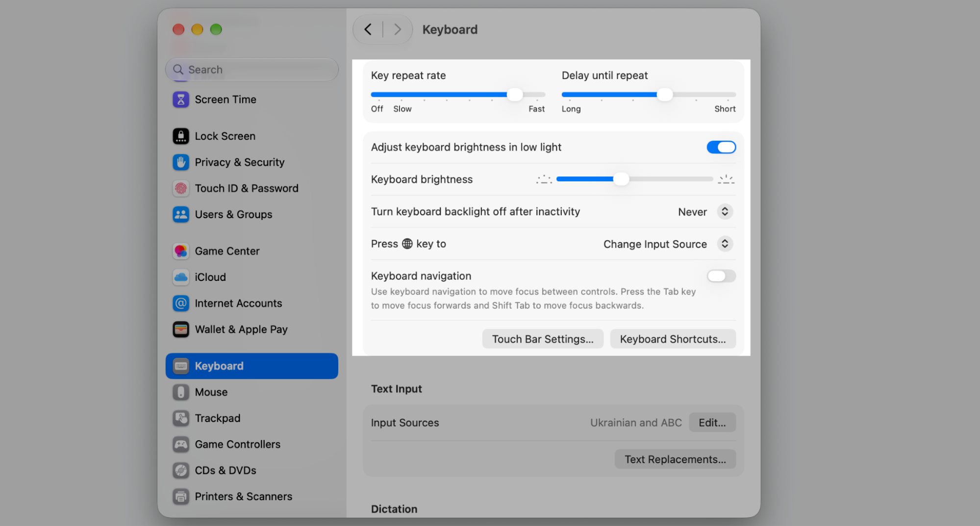
Task: Select Touch ID fingerprint icon
Action: [x=181, y=188]
